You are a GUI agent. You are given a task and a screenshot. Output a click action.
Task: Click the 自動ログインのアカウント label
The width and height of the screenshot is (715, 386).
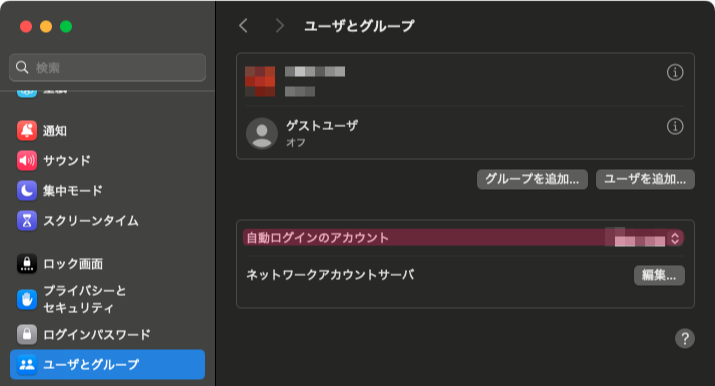point(317,237)
